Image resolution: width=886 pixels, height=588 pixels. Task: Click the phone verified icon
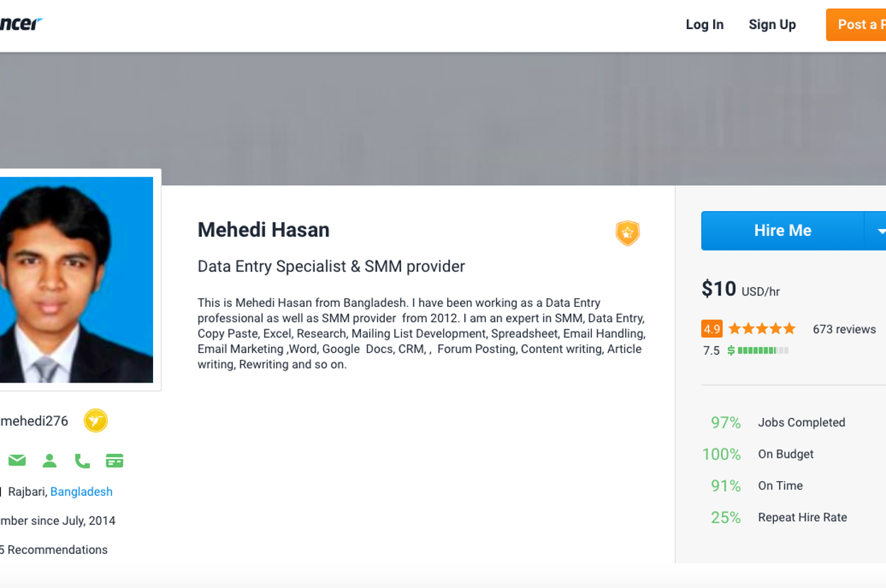(x=82, y=461)
